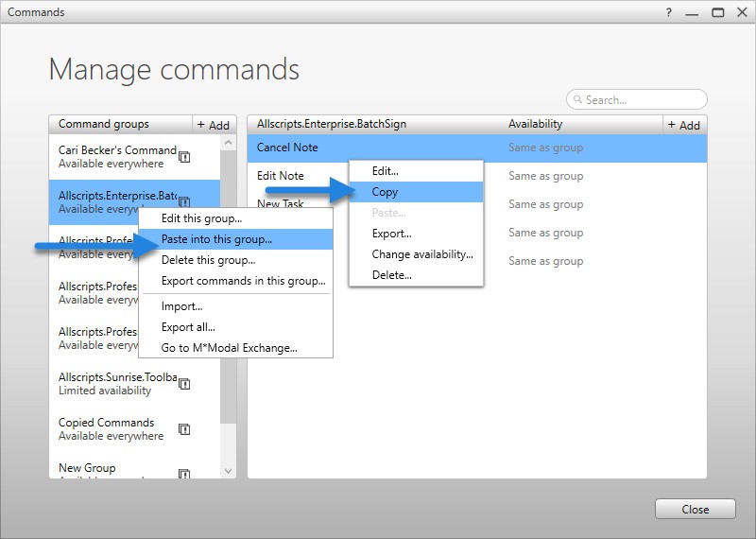This screenshot has width=756, height=539.
Task: Click the icon beside Allscripts.Sunrise.Toolbar group
Action: click(185, 384)
